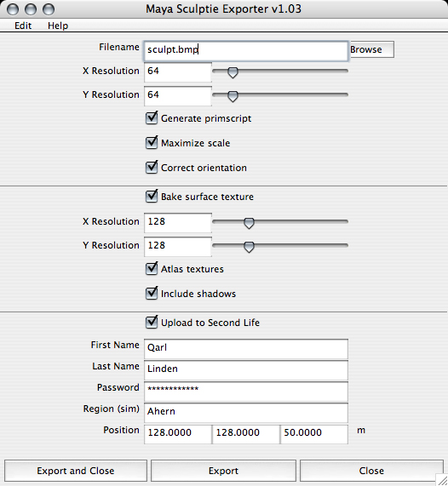Open the Edit menu
The height and width of the screenshot is (486, 448).
point(23,26)
